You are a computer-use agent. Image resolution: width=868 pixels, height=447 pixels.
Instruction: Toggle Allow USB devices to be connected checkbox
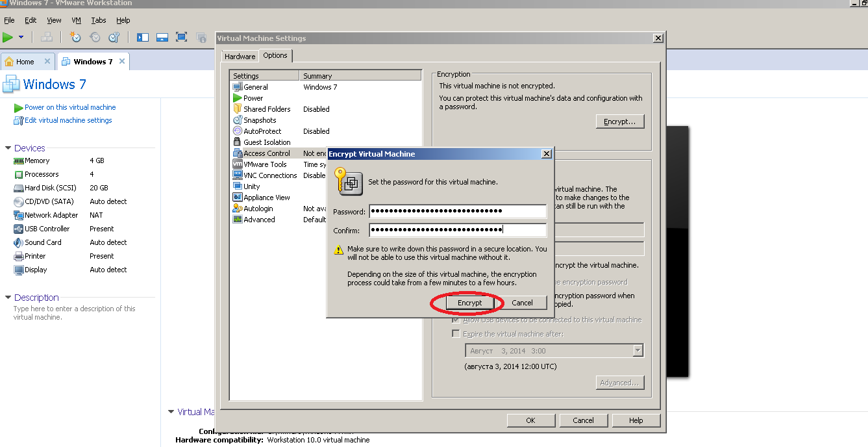[456, 320]
